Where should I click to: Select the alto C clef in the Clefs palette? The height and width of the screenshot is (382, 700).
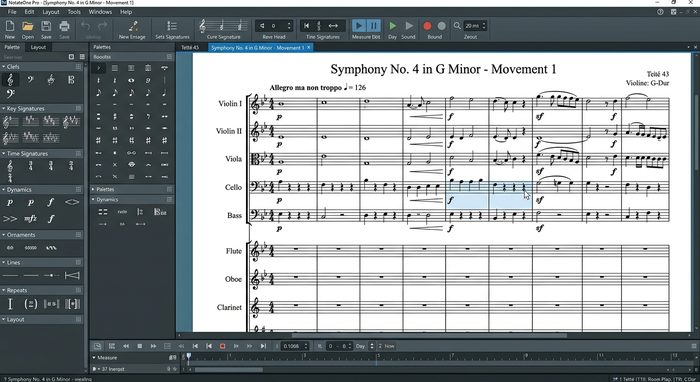point(71,80)
